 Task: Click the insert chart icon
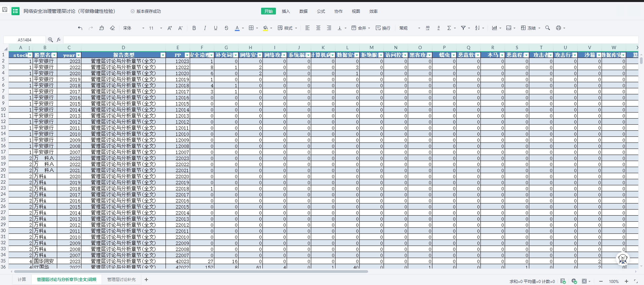click(x=494, y=28)
